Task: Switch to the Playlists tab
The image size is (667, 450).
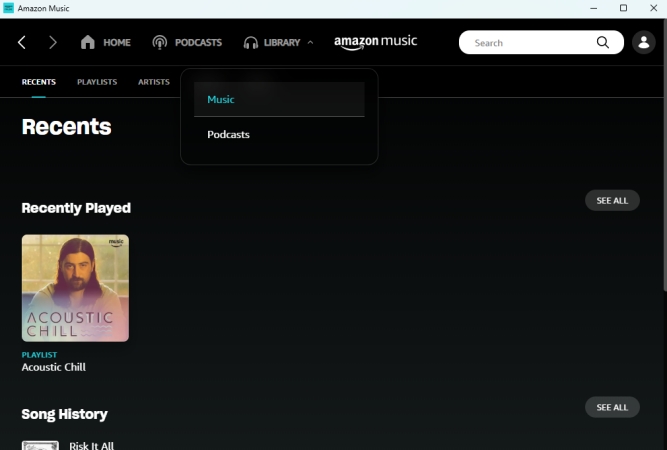Action: coord(97,82)
